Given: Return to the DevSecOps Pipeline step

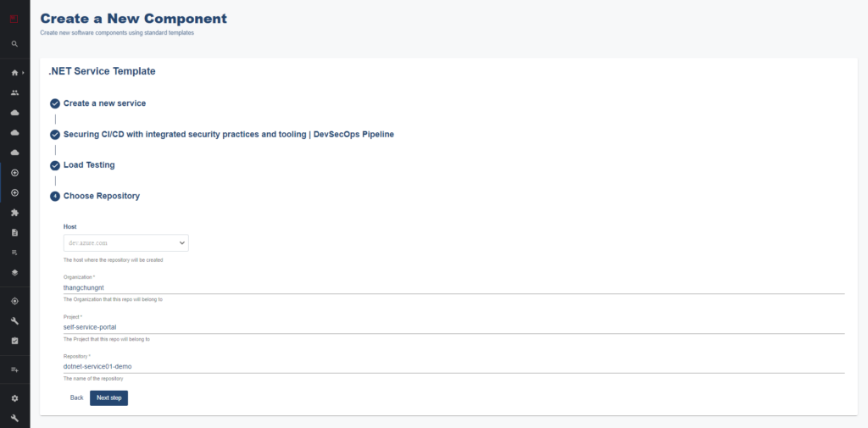Looking at the screenshot, I should [228, 134].
